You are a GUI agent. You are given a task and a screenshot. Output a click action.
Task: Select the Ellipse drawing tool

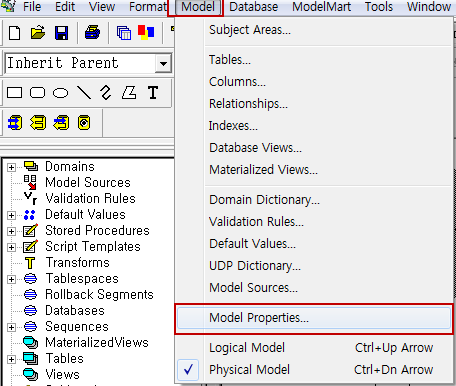[60, 93]
